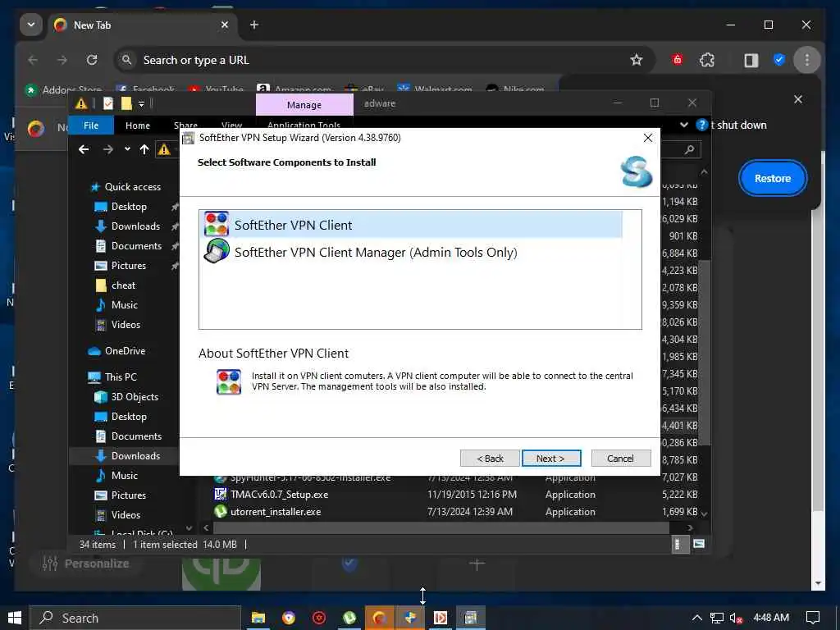The height and width of the screenshot is (630, 840).
Task: Open File Explorer from the taskbar
Action: click(258, 618)
